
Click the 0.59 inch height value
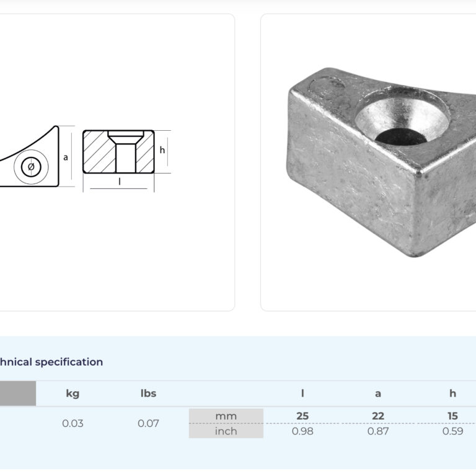coord(452,431)
